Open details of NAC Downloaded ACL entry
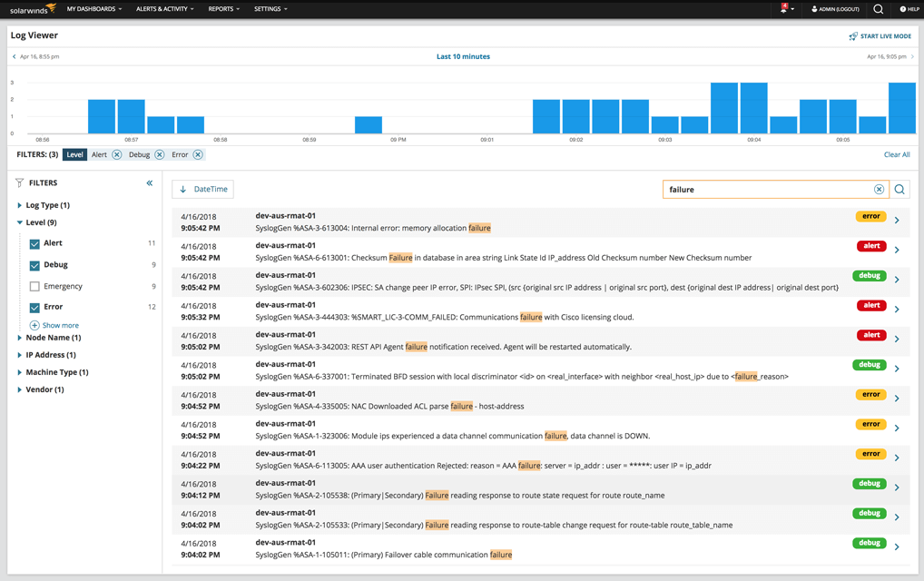 897,399
